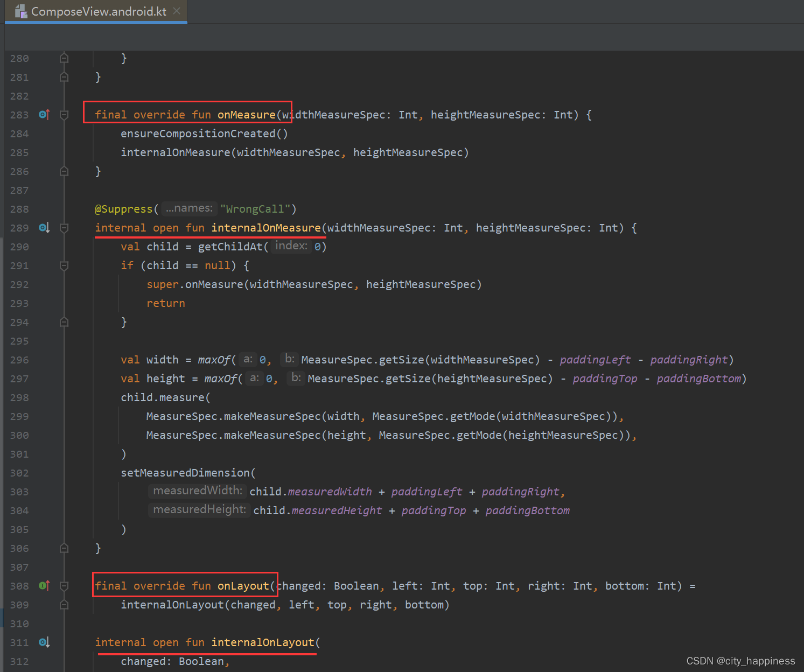Click the overridden gutter icon on line 311
This screenshot has height=672, width=804.
tap(44, 642)
